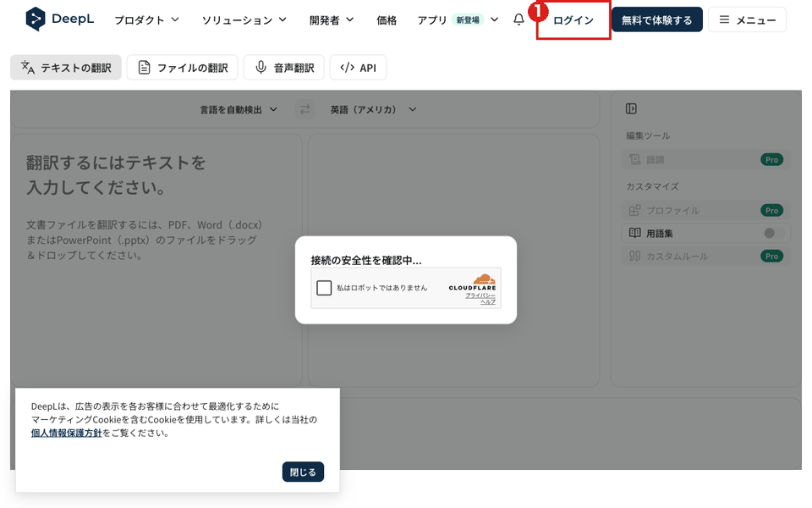Select the API tab

click(x=358, y=68)
